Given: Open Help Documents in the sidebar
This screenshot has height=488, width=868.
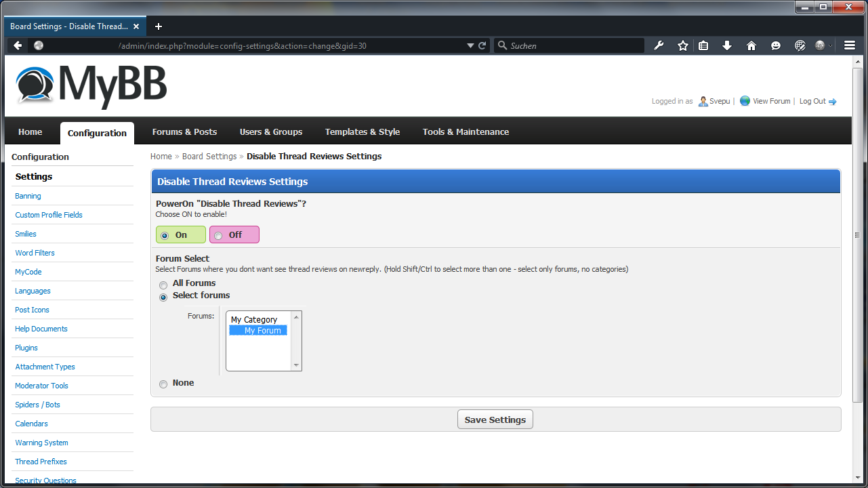Looking at the screenshot, I should pyautogui.click(x=41, y=329).
